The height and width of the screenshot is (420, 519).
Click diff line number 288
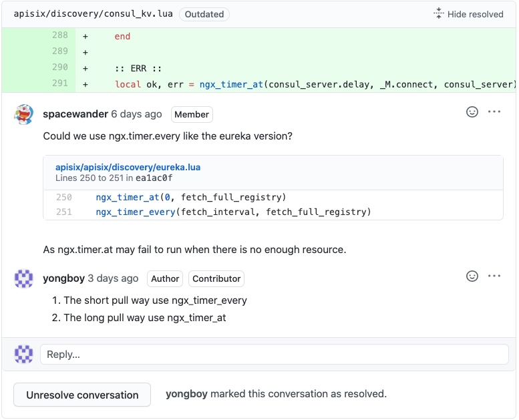tap(60, 35)
